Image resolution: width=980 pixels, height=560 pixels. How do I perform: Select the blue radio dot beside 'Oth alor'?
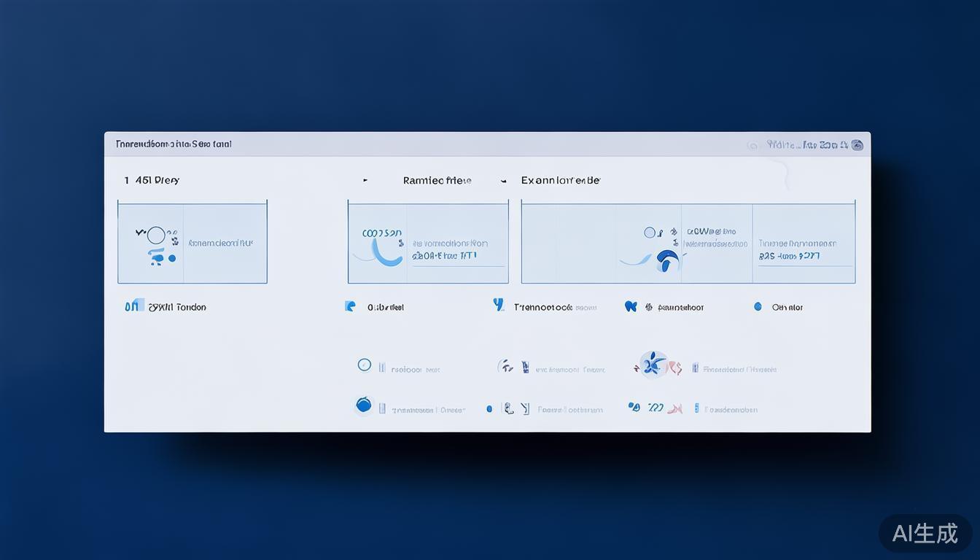758,307
